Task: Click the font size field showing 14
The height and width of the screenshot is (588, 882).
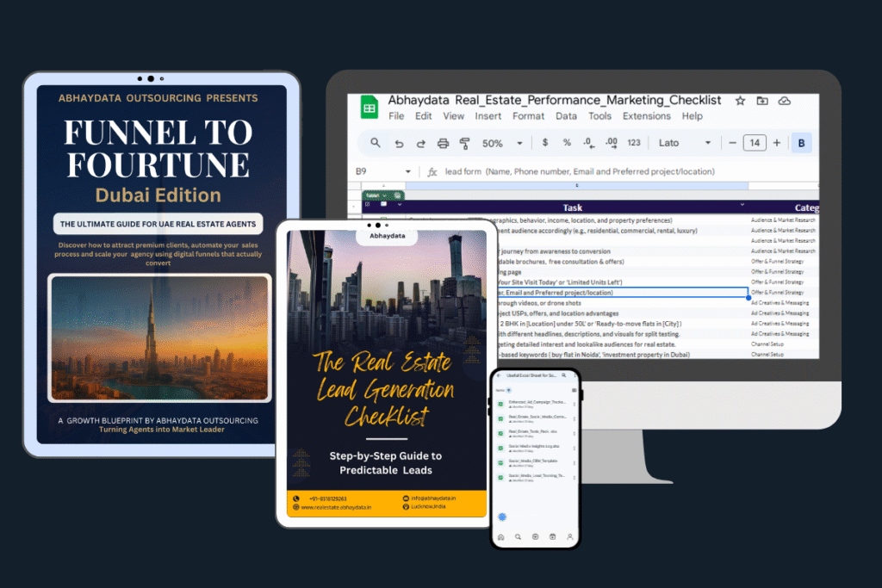Action: (x=755, y=143)
